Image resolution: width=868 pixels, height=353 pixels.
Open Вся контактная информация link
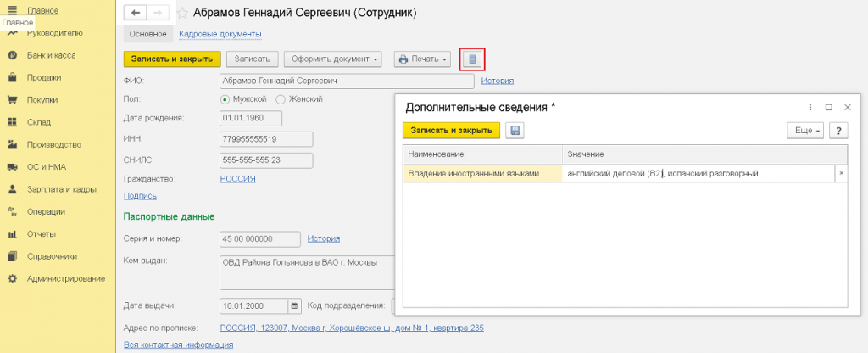point(178,345)
